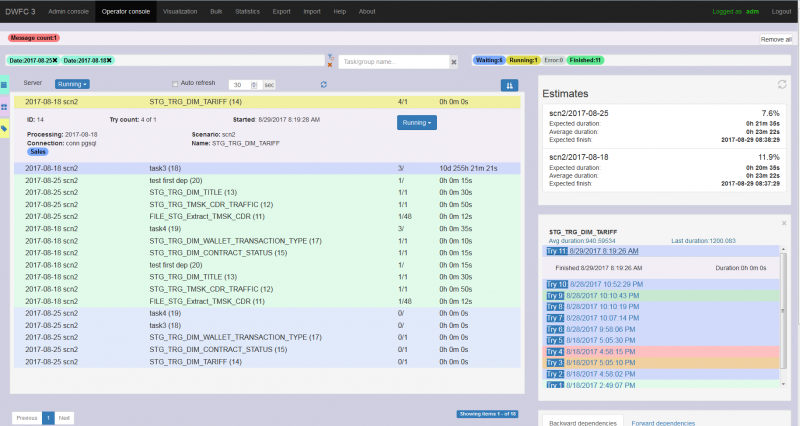800x426 pixels.
Task: Filter by Error:0 status badge
Action: tap(553, 60)
